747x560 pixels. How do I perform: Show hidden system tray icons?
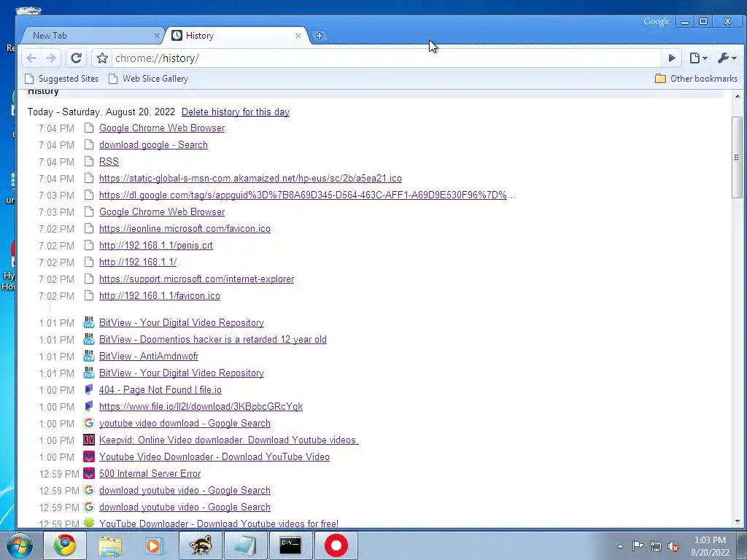coord(620,546)
